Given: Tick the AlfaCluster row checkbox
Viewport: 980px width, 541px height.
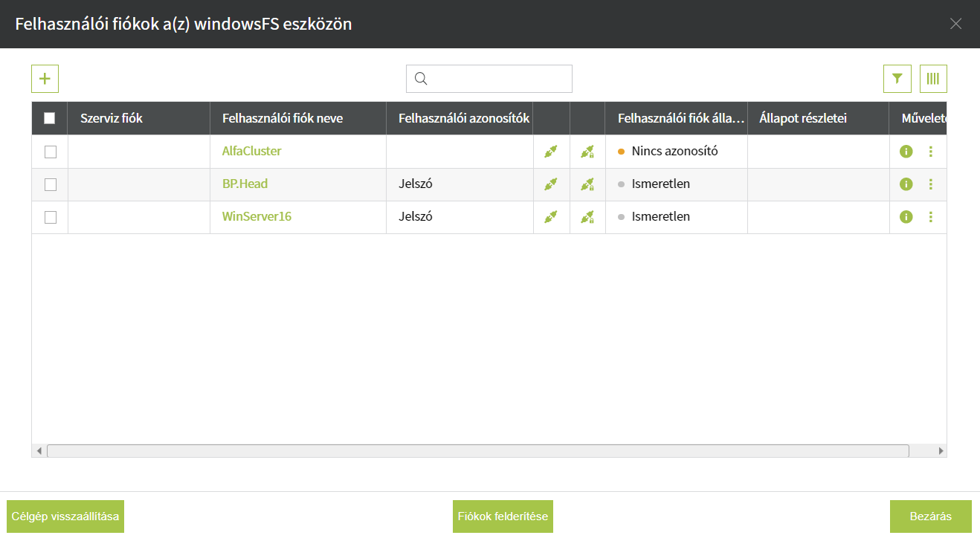Looking at the screenshot, I should click(51, 152).
